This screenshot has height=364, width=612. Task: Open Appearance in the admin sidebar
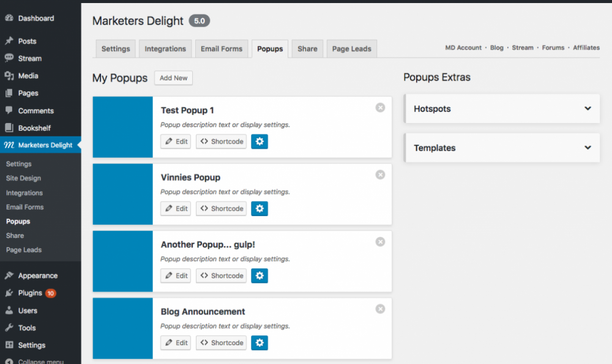point(37,275)
